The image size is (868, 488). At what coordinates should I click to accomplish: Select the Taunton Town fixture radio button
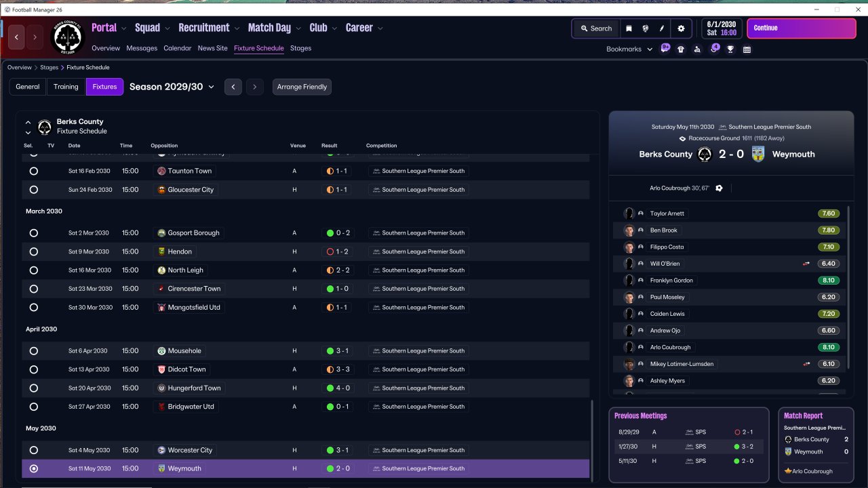pyautogui.click(x=34, y=171)
